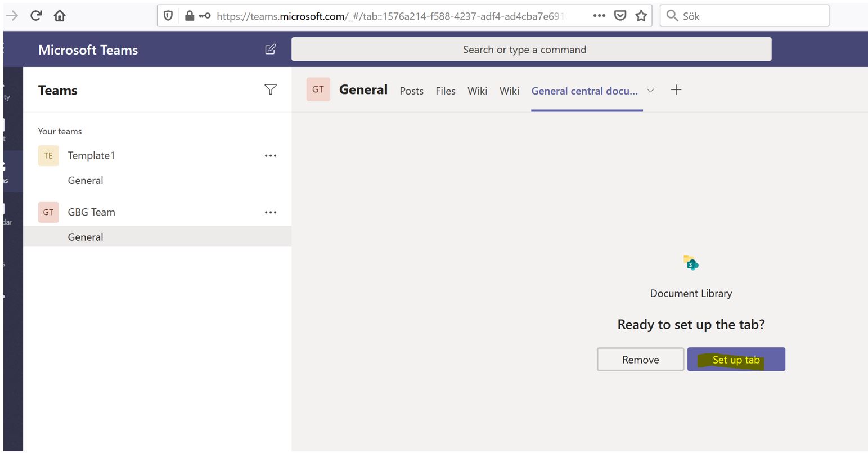Expand the General central docu tab chevron
This screenshot has height=453, width=868.
click(x=651, y=91)
